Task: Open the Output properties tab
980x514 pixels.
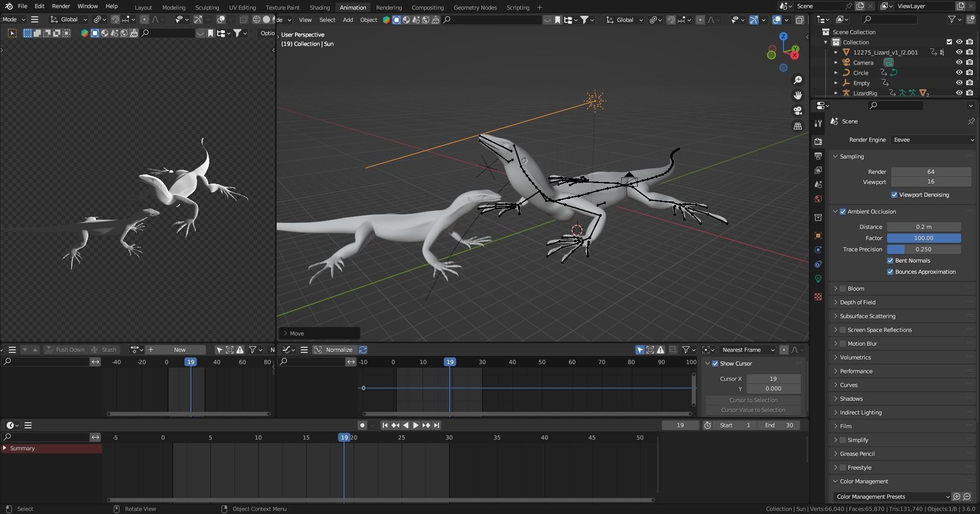Action: click(818, 156)
